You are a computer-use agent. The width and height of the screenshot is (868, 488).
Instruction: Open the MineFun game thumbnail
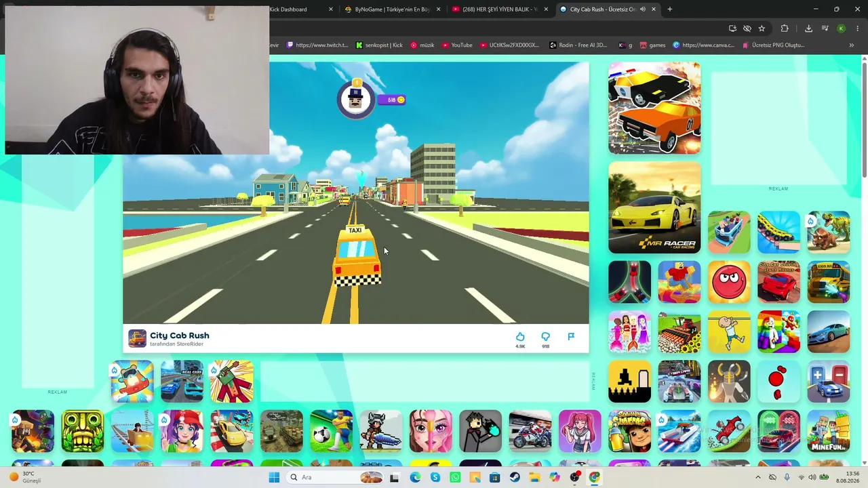pyautogui.click(x=829, y=431)
